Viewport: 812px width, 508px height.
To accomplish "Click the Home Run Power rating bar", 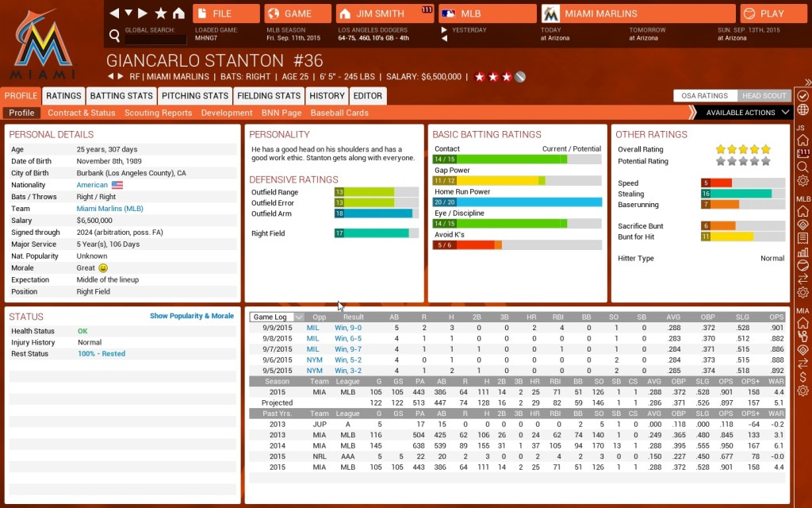I will (517, 202).
